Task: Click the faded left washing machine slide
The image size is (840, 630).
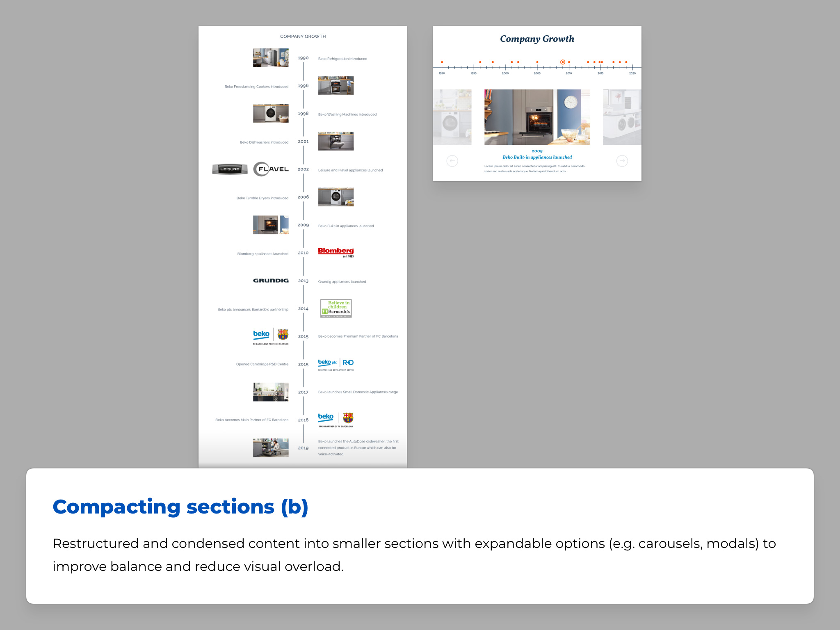Action: pyautogui.click(x=452, y=117)
